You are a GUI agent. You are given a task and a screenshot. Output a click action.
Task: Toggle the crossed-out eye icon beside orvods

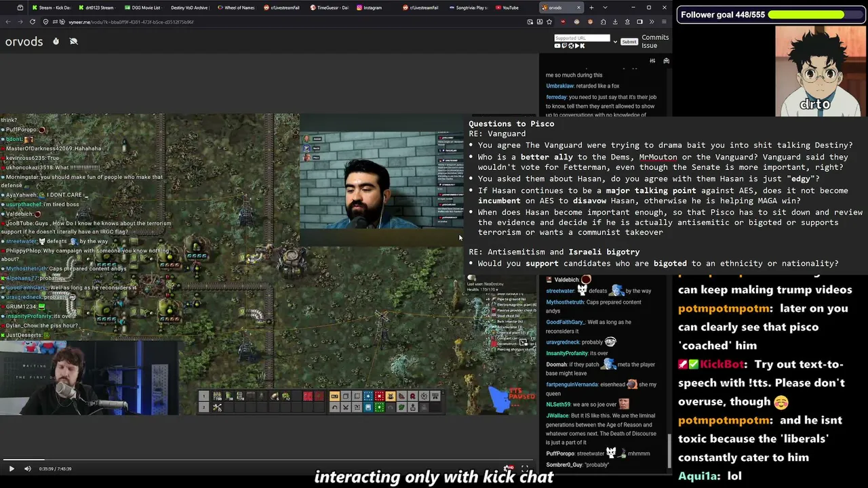click(73, 41)
